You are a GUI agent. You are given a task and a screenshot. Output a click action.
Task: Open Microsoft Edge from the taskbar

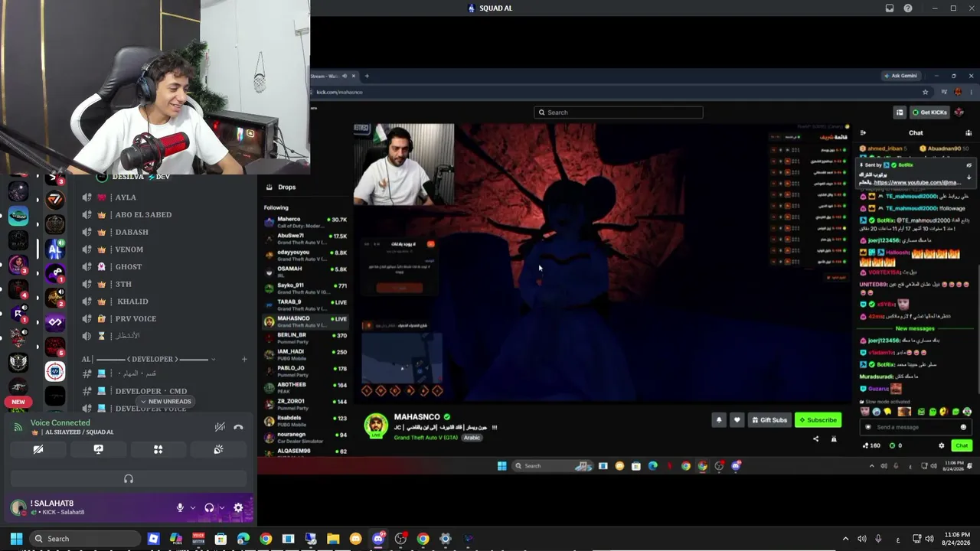[x=243, y=539]
